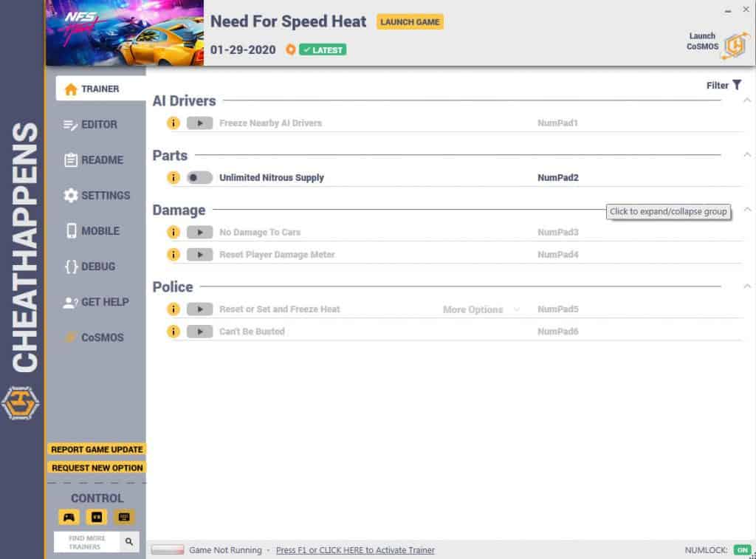Click the info icon beside Can't Be Busted
Image resolution: width=756 pixels, height=559 pixels.
coord(173,332)
